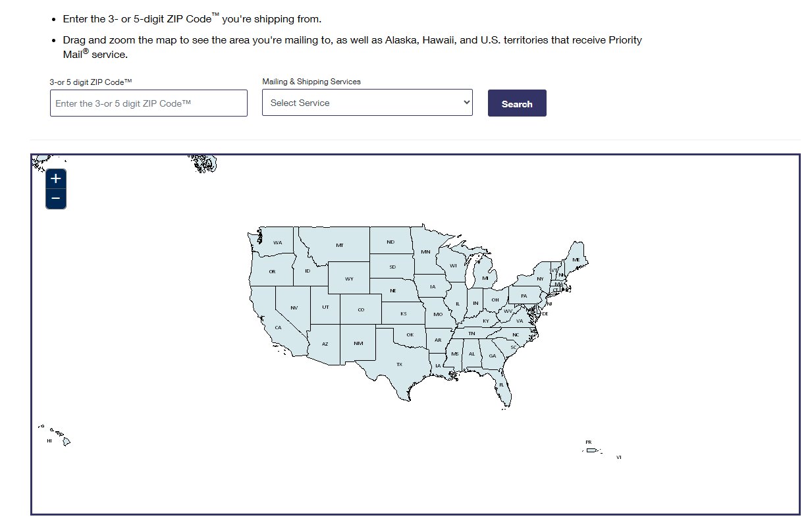Viewport: 808px width, 532px height.
Task: Open the Mailing & Shipping Services dropdown
Action: (367, 103)
